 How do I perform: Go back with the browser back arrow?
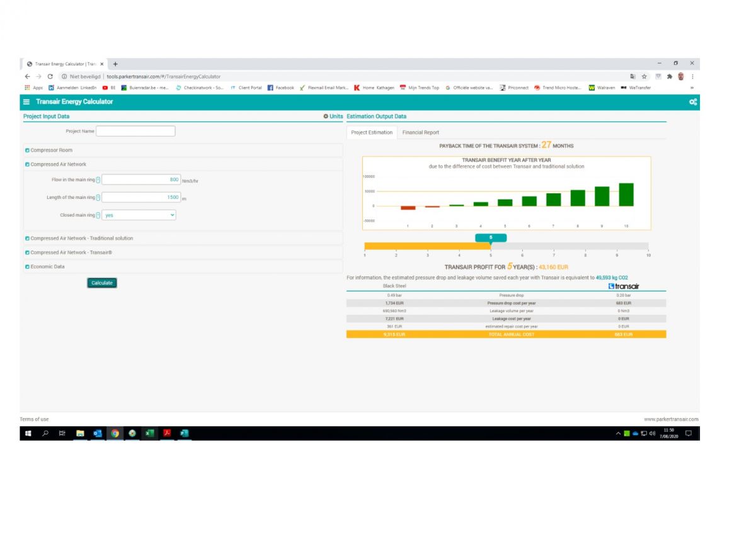pyautogui.click(x=28, y=76)
